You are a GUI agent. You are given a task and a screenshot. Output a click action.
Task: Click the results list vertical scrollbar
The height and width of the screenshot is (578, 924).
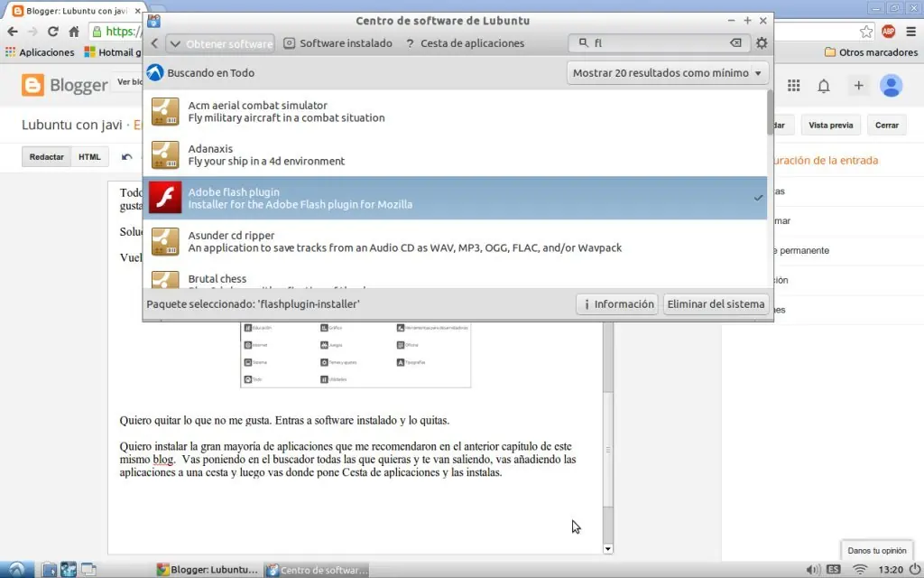(771, 112)
